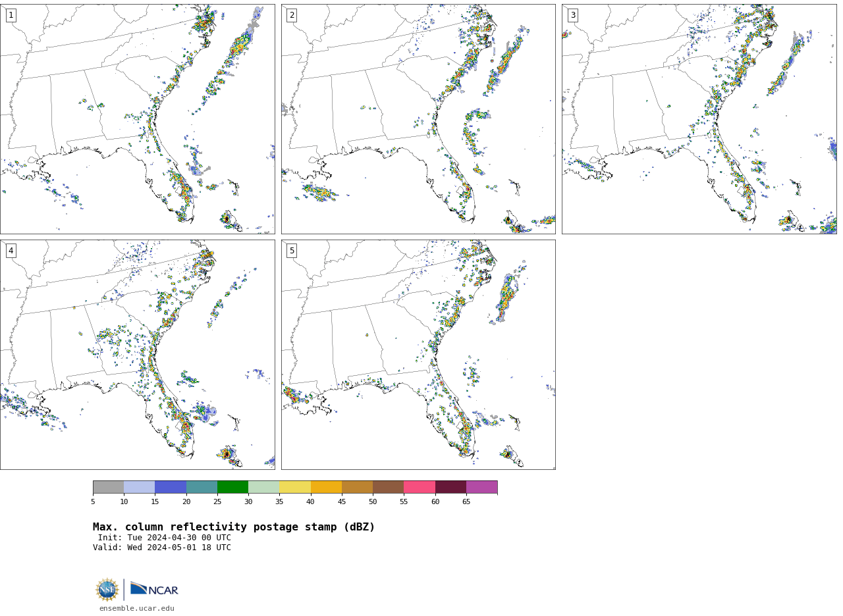Click the NCAR logo
The width and height of the screenshot is (843, 616).
[x=154, y=589]
